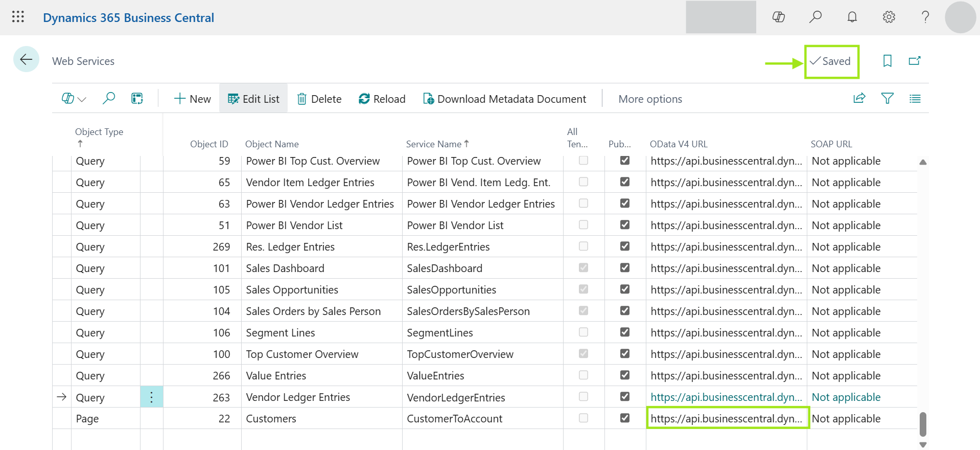Click the Copilot icon in top bar
This screenshot has height=450, width=980.
click(x=778, y=17)
